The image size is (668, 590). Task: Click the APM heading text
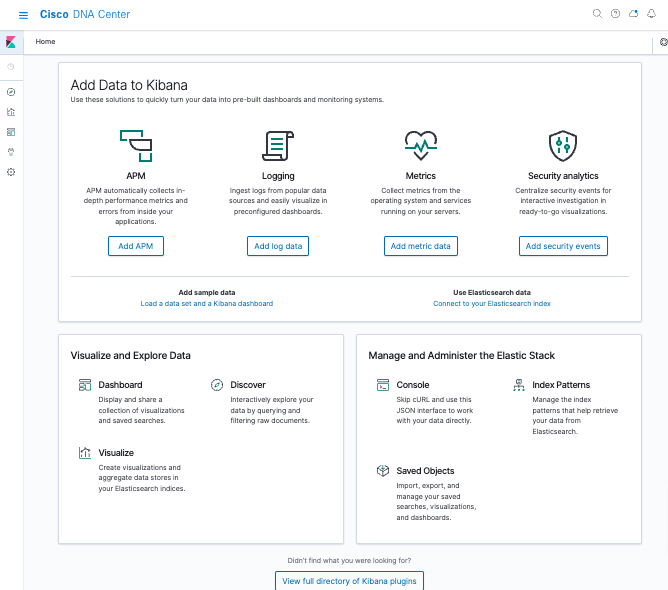coord(136,176)
